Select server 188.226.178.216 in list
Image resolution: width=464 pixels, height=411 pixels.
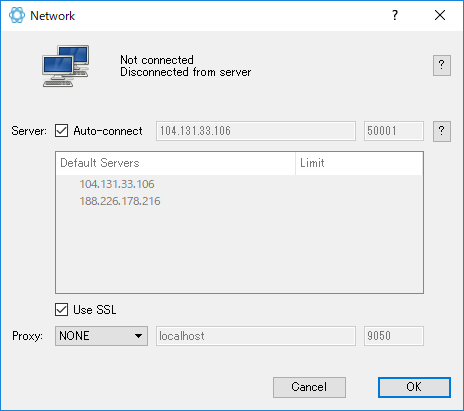point(120,201)
